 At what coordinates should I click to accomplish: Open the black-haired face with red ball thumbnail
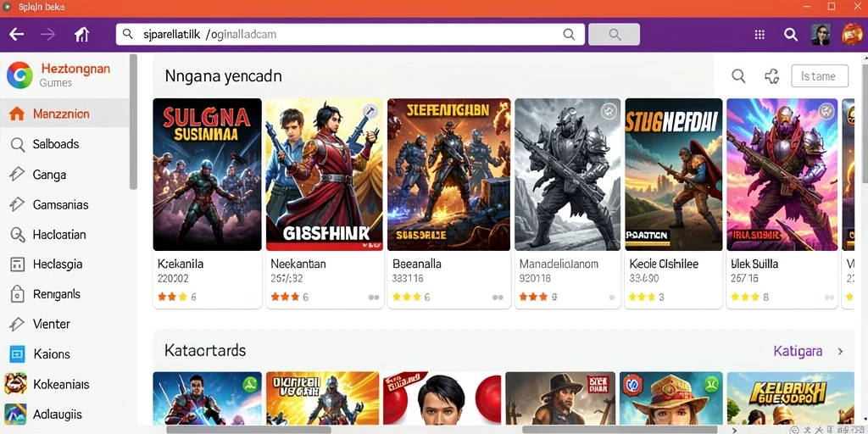[442, 398]
